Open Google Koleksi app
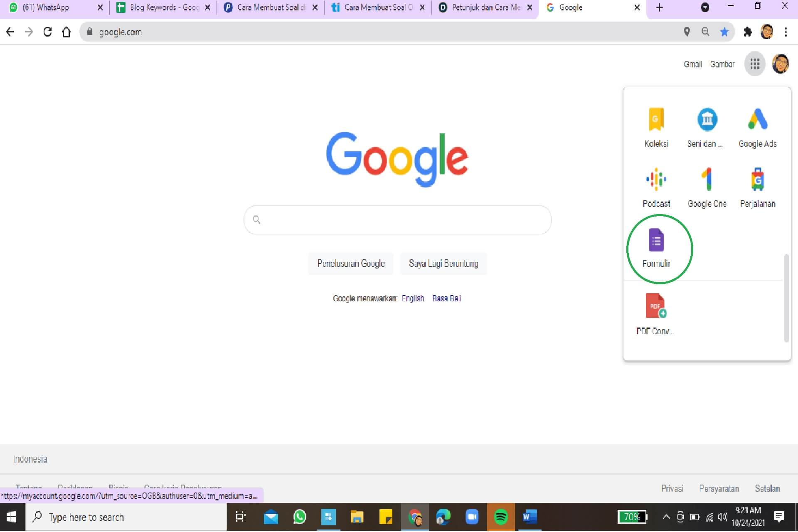 [656, 126]
